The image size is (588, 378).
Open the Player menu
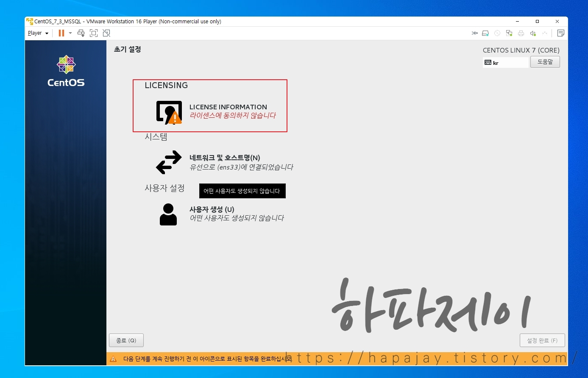point(38,33)
